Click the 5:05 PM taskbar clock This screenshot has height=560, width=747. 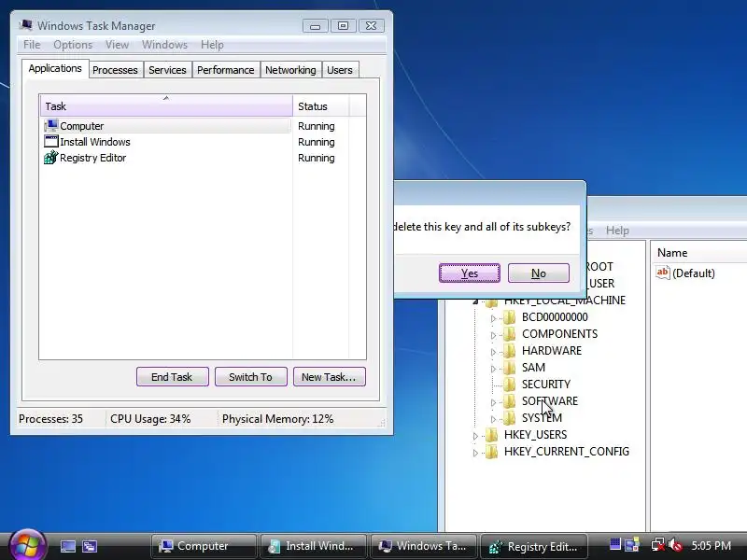pos(712,545)
